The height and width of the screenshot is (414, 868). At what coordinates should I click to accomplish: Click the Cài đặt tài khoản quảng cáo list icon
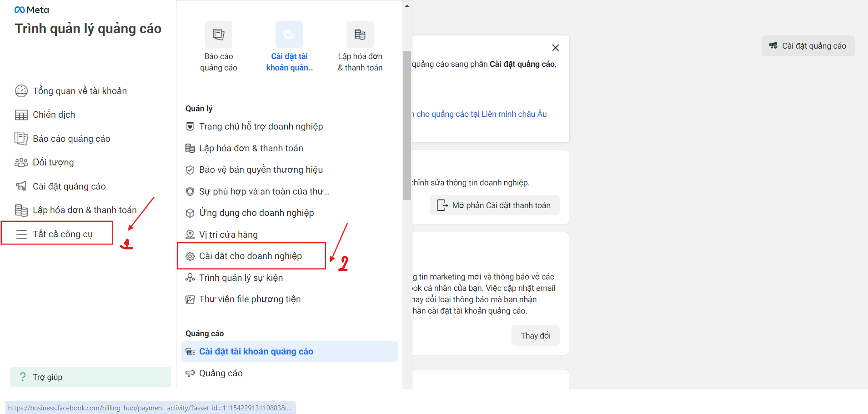[190, 352]
